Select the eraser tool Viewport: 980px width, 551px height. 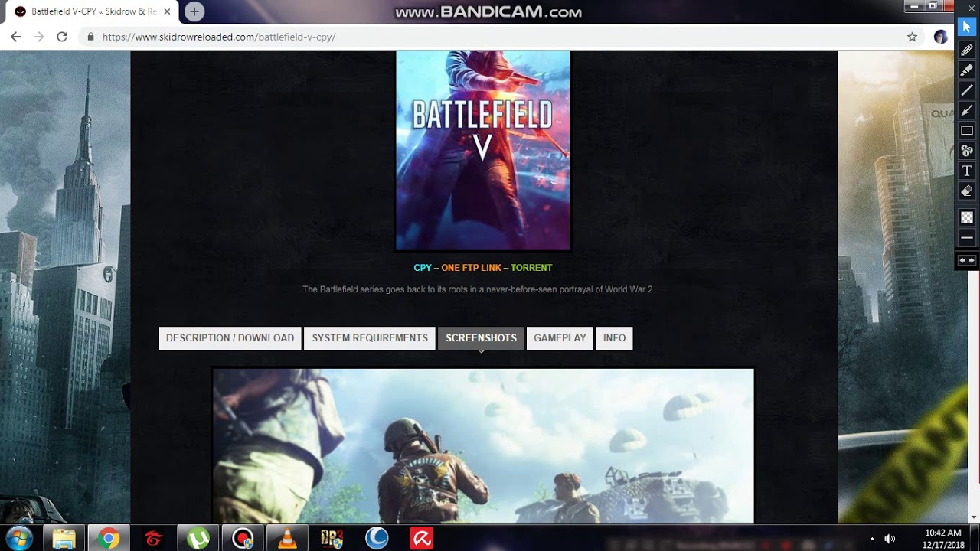pos(967,191)
